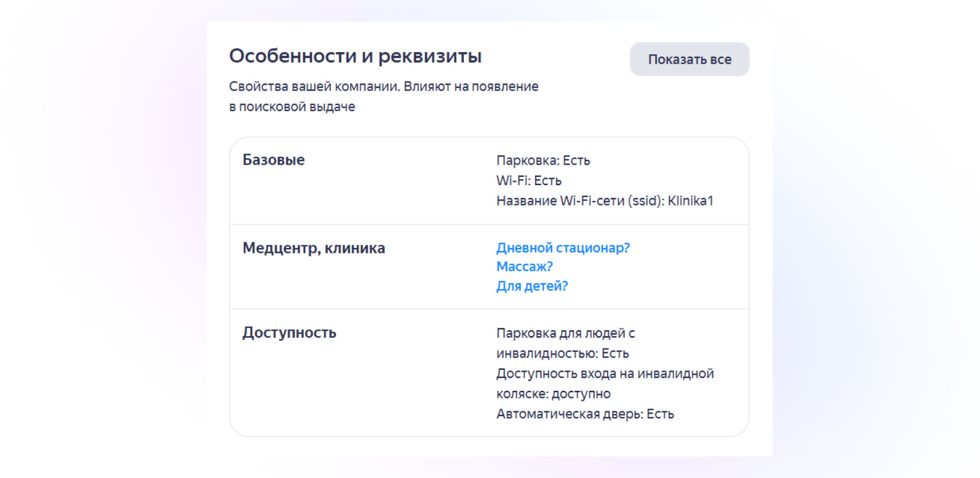Viewport: 980px width, 478px height.
Task: Select the "Базовые" section heading
Action: point(274,160)
